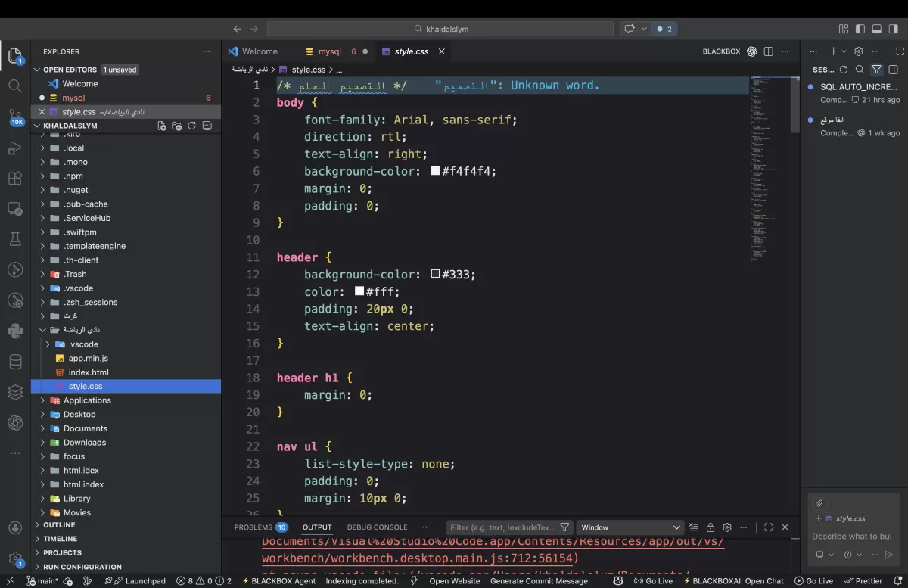Enable Prettier from the status bar
This screenshot has height=588, width=908.
tap(865, 580)
